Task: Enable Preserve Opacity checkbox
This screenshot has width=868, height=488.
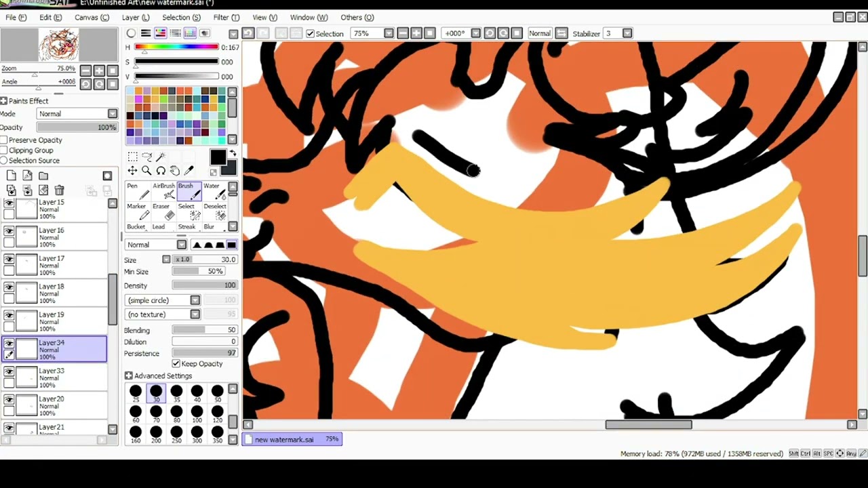Action: 4,140
